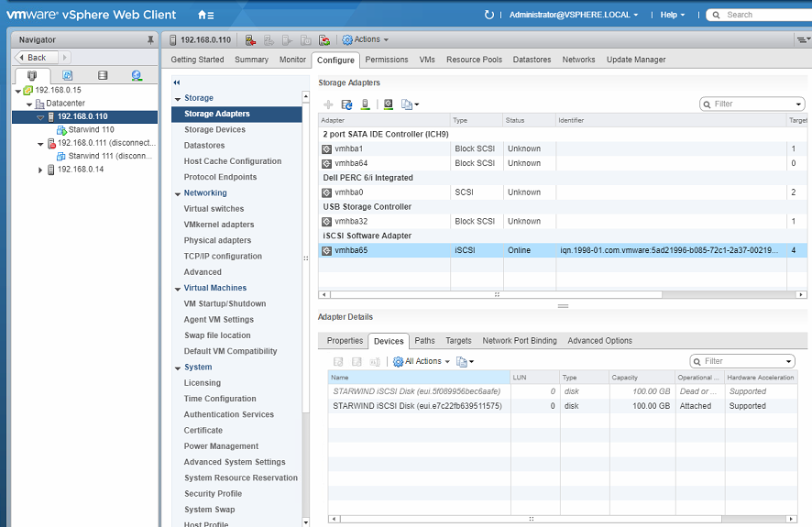The image size is (812, 527).
Task: Open the home menu icon
Action: (x=205, y=15)
